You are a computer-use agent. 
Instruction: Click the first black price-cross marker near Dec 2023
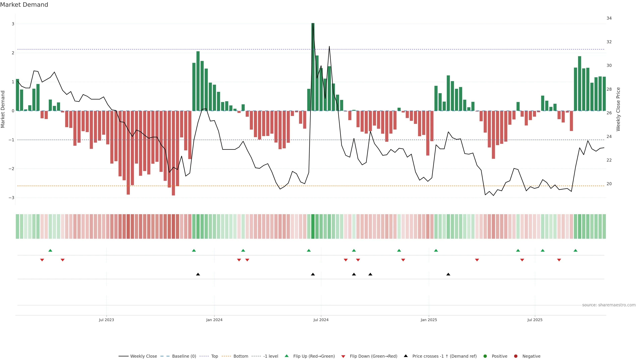point(198,274)
